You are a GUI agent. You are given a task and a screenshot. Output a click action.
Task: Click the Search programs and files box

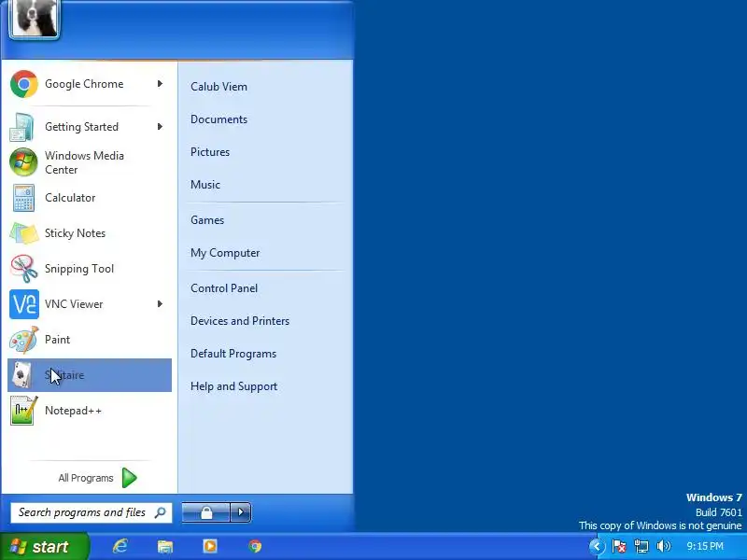coord(91,512)
